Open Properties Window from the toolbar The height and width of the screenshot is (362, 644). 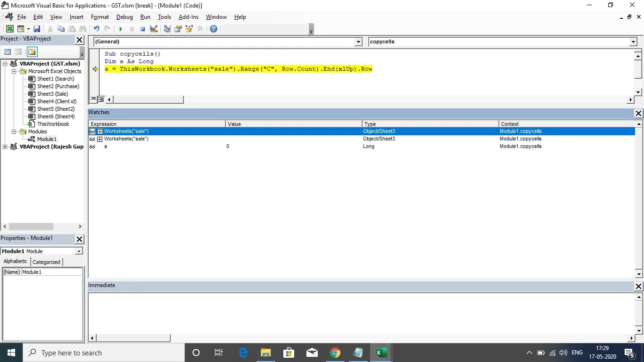pos(178,29)
